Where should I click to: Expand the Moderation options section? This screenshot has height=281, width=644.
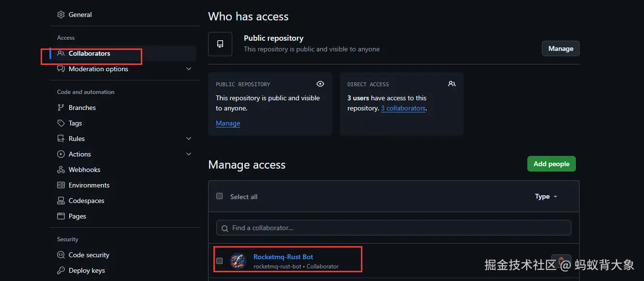pos(189,69)
